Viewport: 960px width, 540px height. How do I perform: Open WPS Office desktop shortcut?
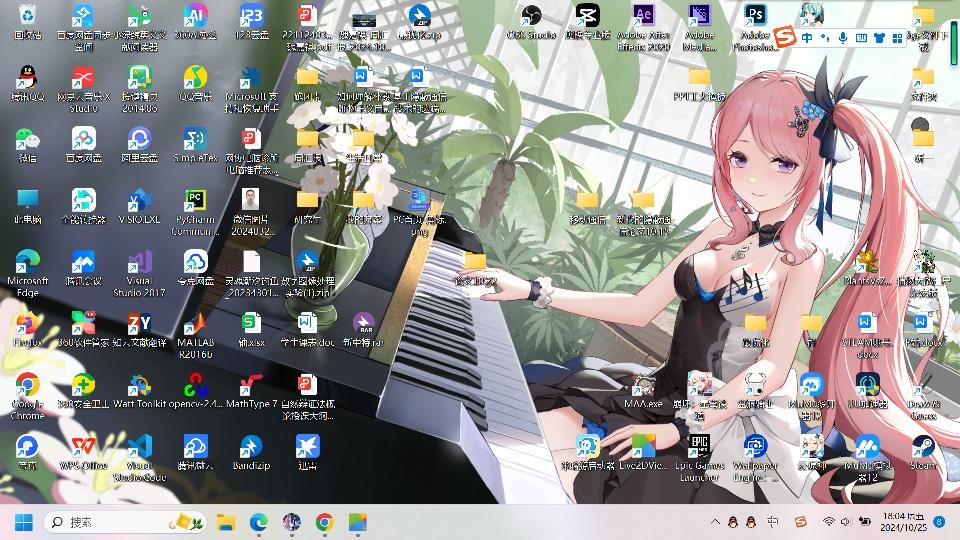coord(83,452)
